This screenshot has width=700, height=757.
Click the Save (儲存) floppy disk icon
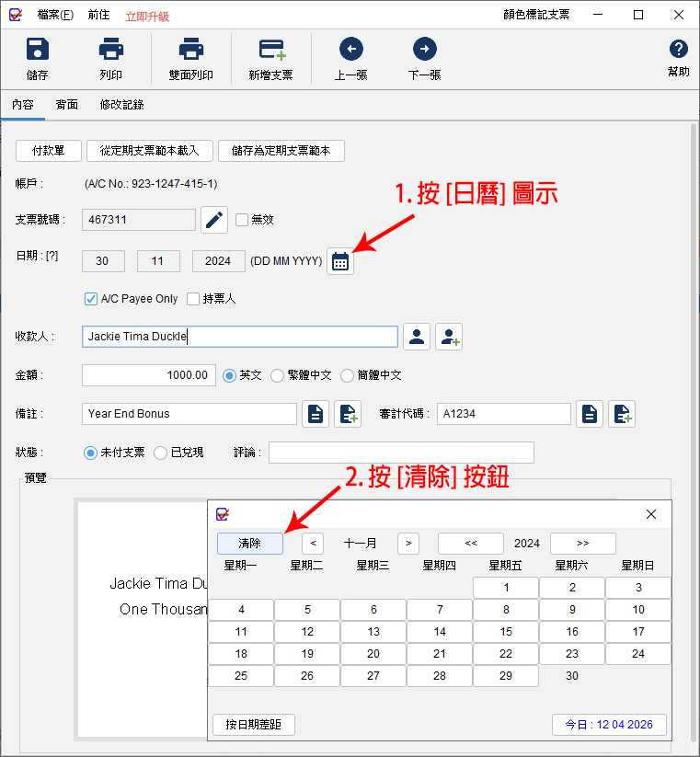(x=37, y=50)
